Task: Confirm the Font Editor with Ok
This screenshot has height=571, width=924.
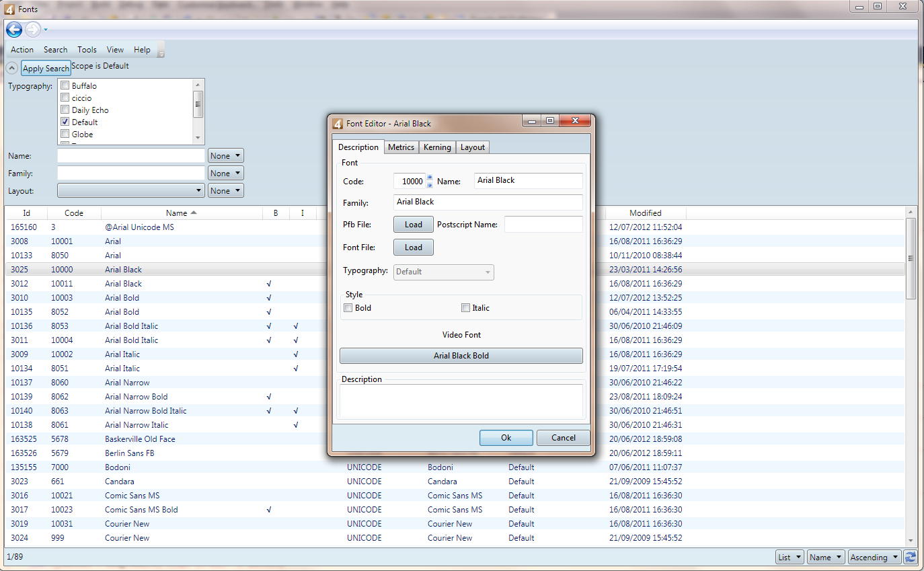Action: [x=506, y=438]
